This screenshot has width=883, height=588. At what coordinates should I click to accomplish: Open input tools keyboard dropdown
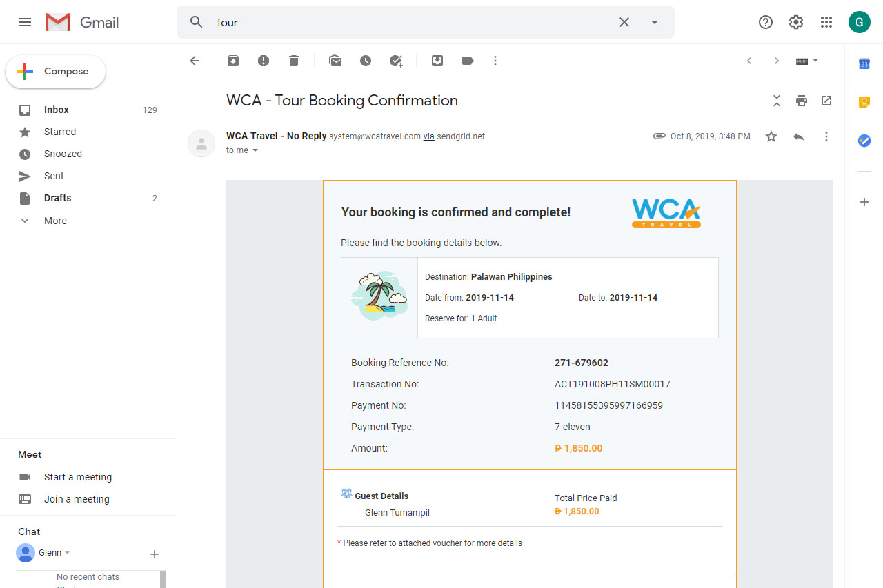[807, 61]
